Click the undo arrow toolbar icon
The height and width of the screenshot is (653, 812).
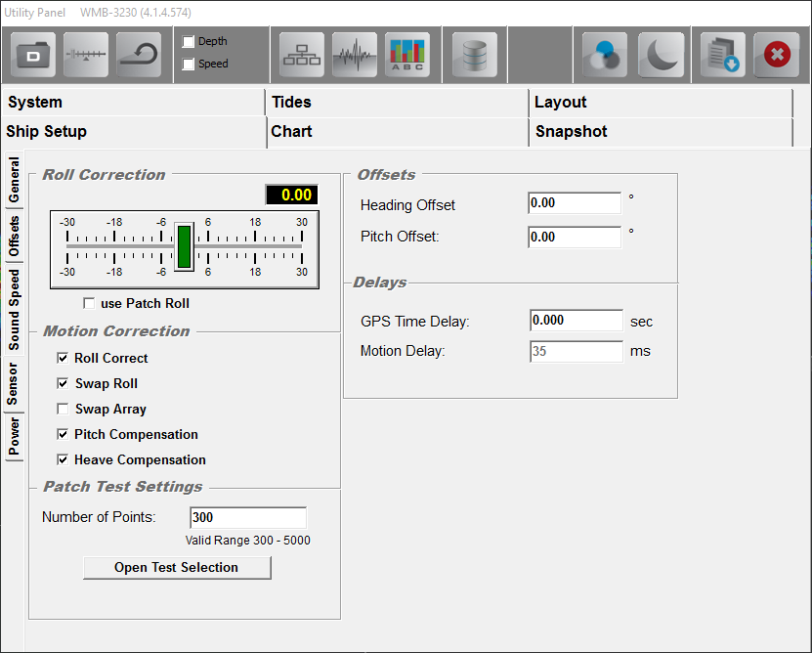(139, 55)
